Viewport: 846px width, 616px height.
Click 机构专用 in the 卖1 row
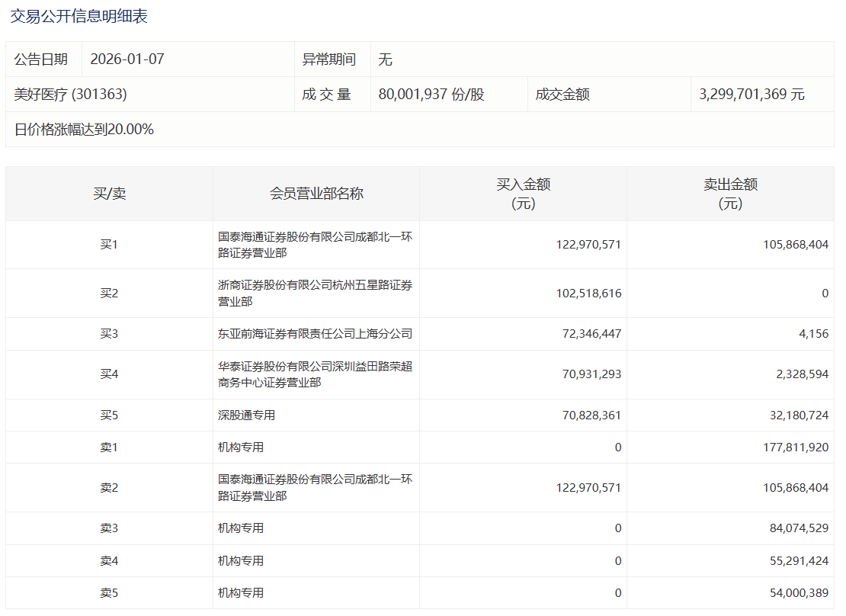pyautogui.click(x=241, y=448)
